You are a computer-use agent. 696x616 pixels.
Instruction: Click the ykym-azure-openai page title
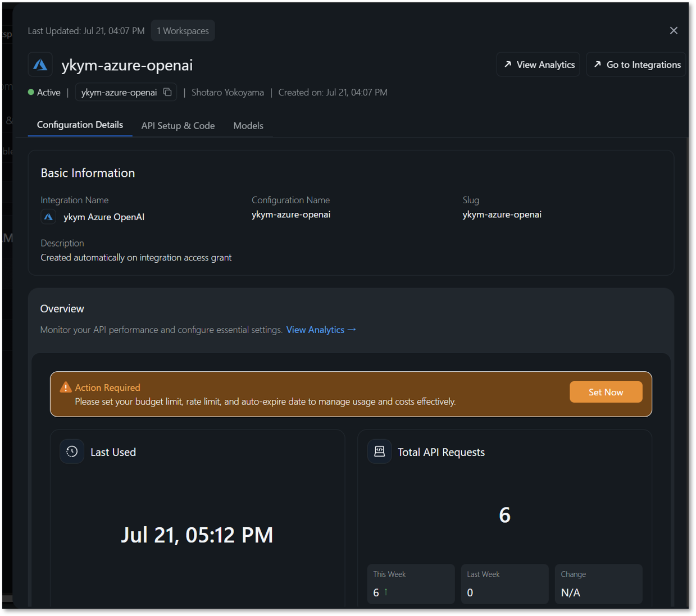point(127,65)
